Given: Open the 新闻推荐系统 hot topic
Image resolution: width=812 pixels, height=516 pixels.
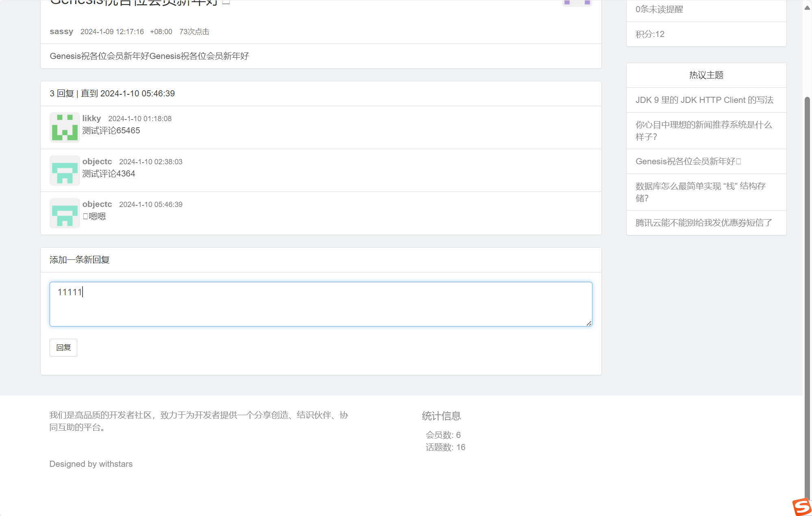Looking at the screenshot, I should coord(703,131).
